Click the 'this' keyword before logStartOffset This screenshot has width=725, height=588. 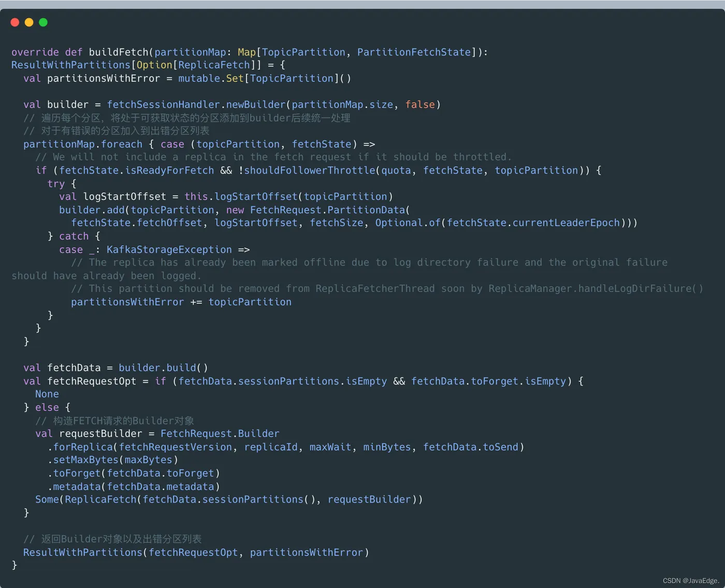196,197
